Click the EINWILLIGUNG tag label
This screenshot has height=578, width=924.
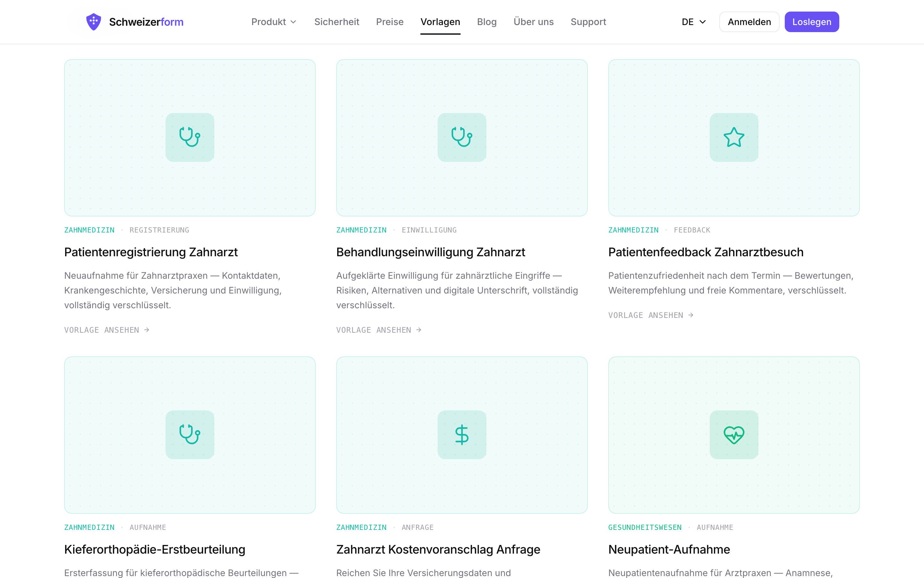[x=429, y=230]
